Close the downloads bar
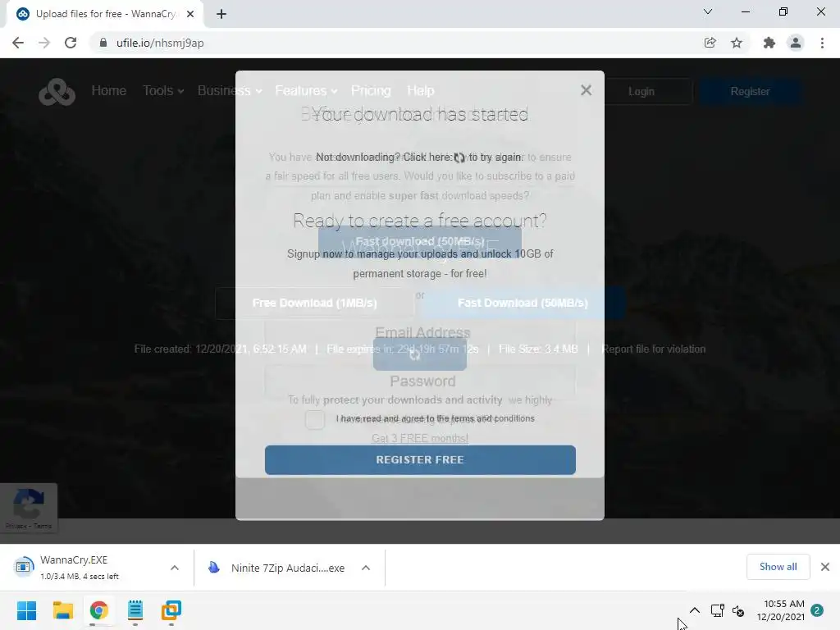 (825, 567)
